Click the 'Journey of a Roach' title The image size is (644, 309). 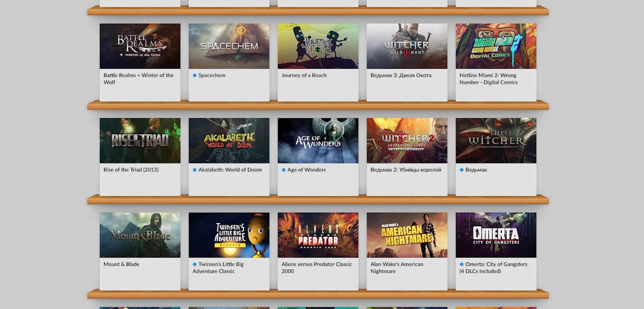coord(304,75)
